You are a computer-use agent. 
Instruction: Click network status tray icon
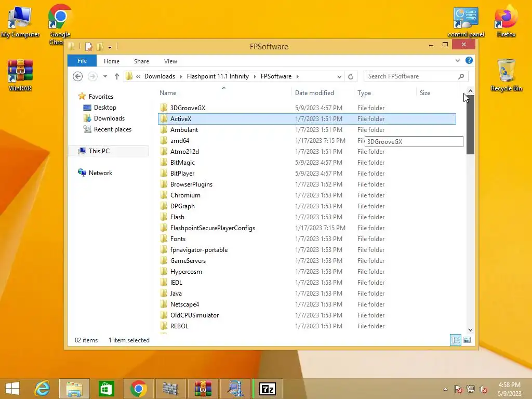pyautogui.click(x=471, y=389)
